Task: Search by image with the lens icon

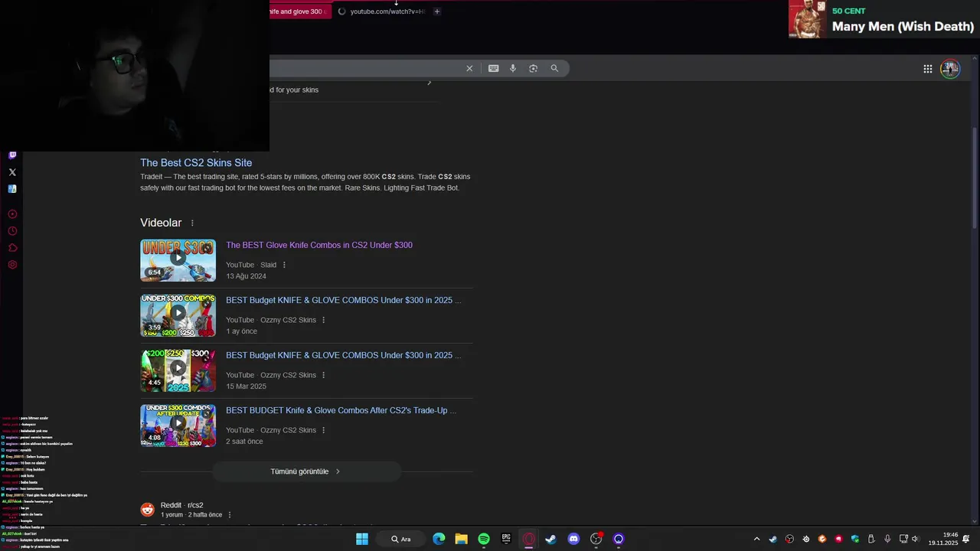Action: (534, 68)
